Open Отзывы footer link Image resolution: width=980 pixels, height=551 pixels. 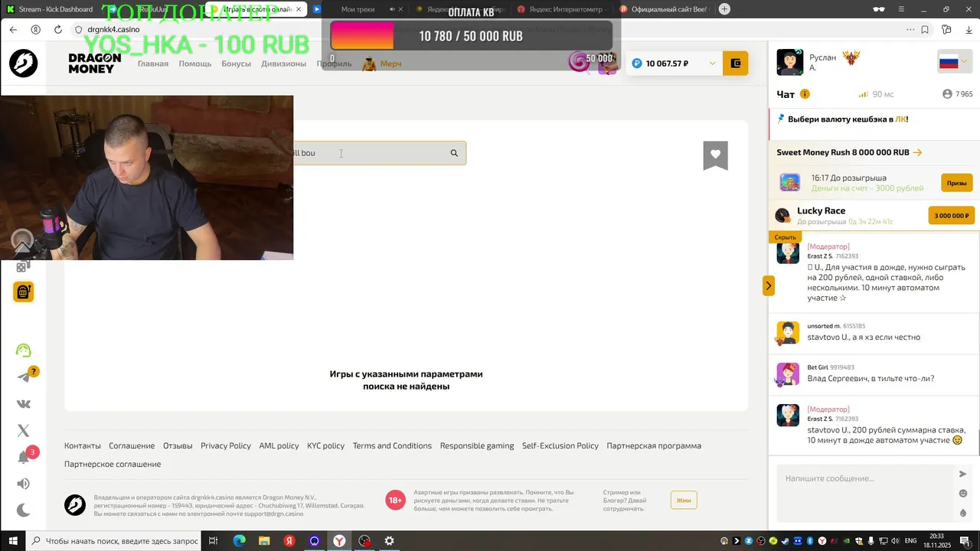click(x=178, y=445)
